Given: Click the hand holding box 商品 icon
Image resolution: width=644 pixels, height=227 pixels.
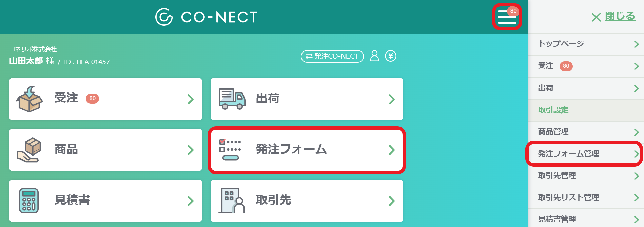Looking at the screenshot, I should click(29, 150).
